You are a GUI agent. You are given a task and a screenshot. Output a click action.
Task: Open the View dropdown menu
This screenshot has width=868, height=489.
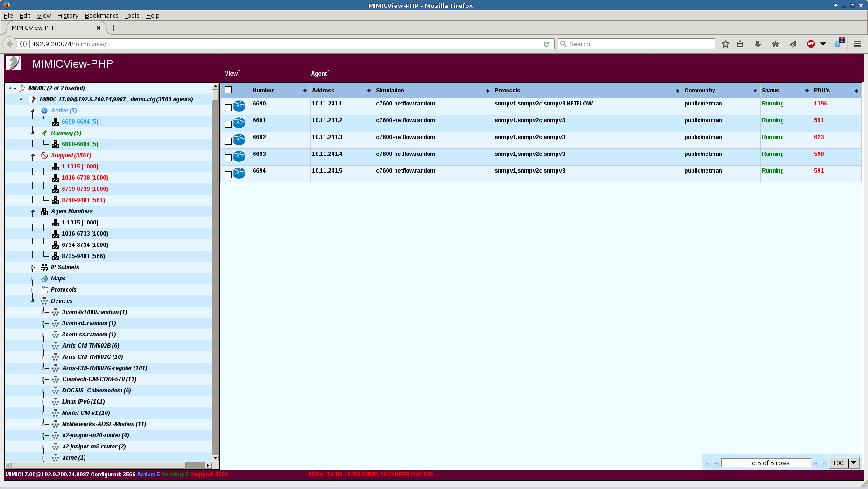point(232,73)
